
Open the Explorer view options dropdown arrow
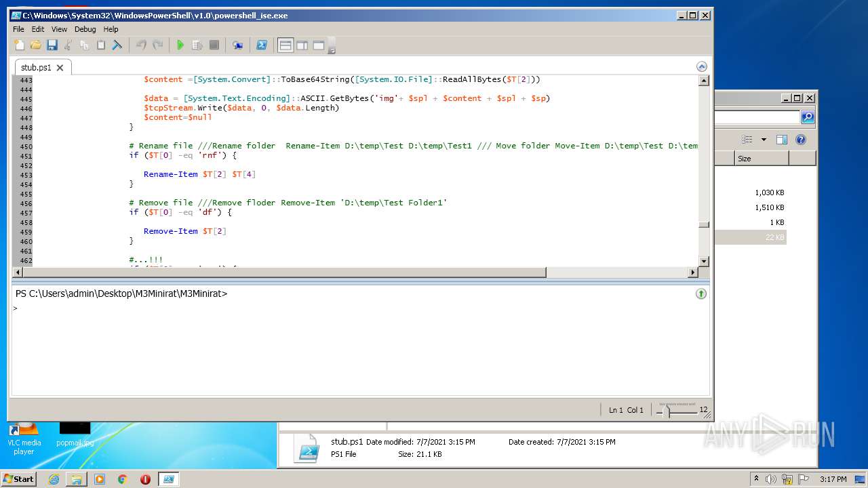(x=764, y=140)
